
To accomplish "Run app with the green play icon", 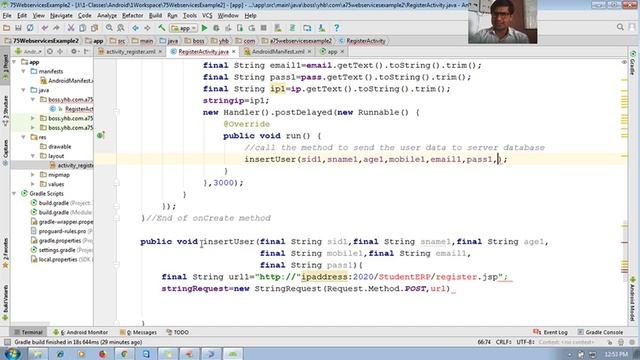I will pos(204,28).
